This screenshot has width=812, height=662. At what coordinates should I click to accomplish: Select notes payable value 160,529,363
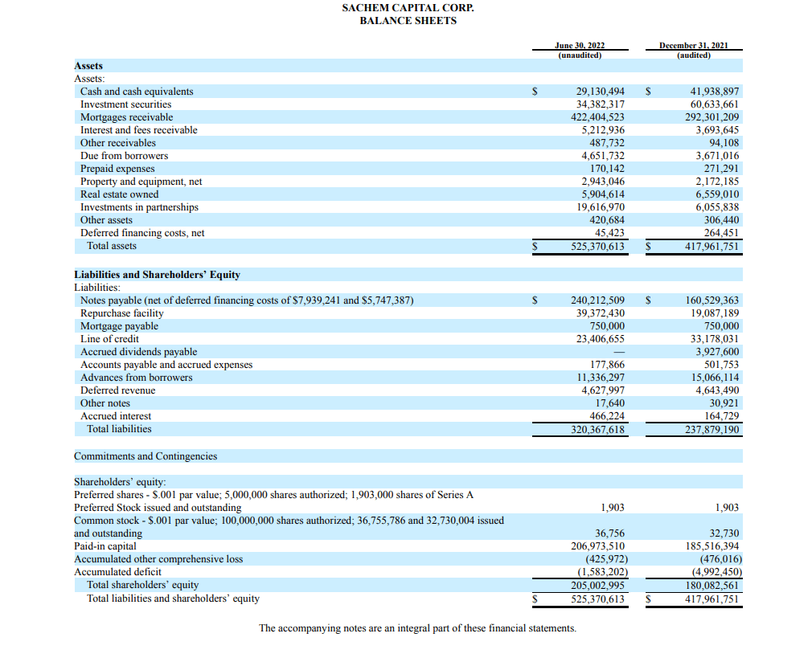[x=712, y=300]
